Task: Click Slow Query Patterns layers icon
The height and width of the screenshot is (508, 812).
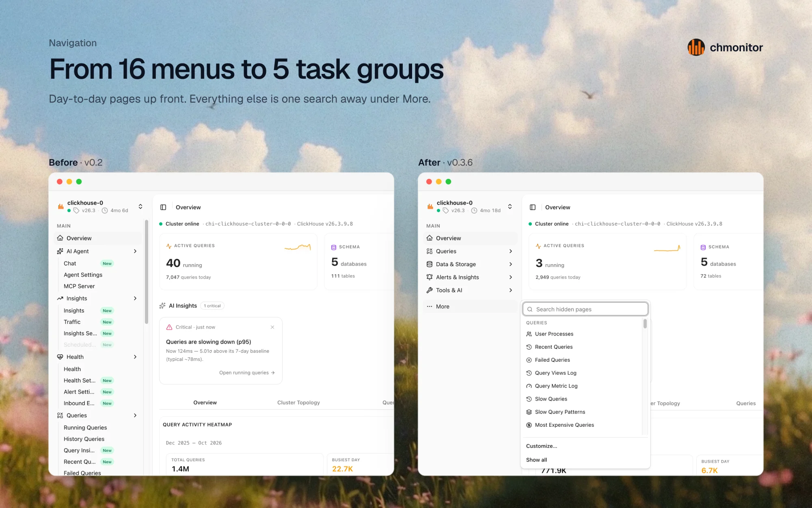Action: coord(529,412)
